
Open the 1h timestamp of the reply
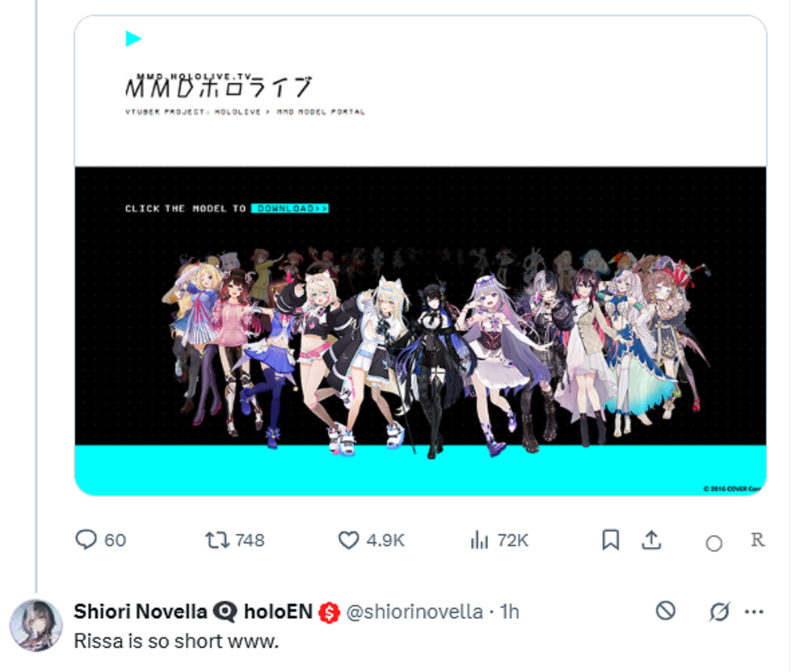point(509,611)
